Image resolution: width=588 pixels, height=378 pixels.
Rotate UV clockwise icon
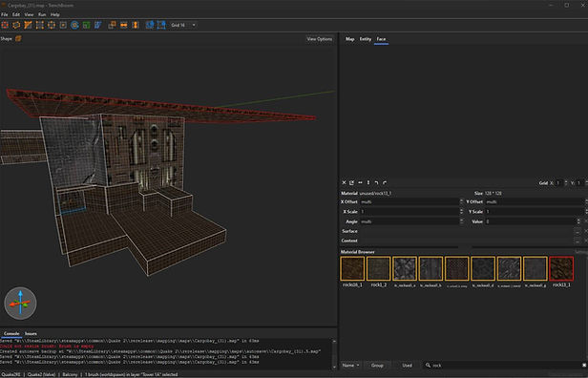click(x=385, y=182)
